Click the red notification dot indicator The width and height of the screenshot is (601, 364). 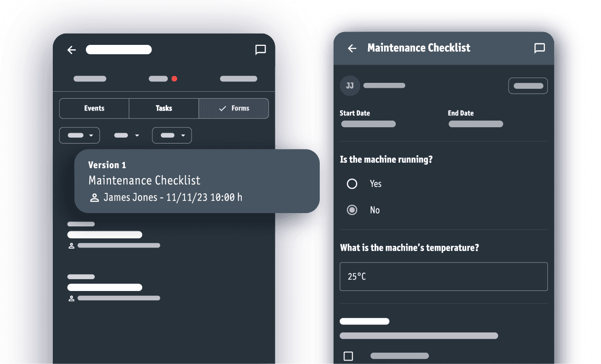(174, 79)
